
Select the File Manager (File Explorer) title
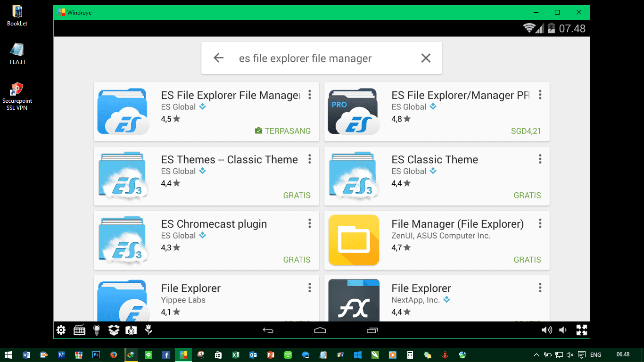(x=458, y=224)
